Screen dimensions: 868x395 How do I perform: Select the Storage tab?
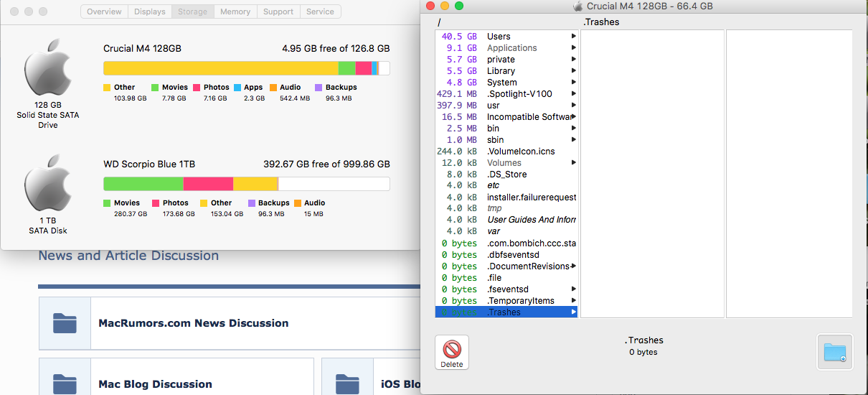pos(192,11)
